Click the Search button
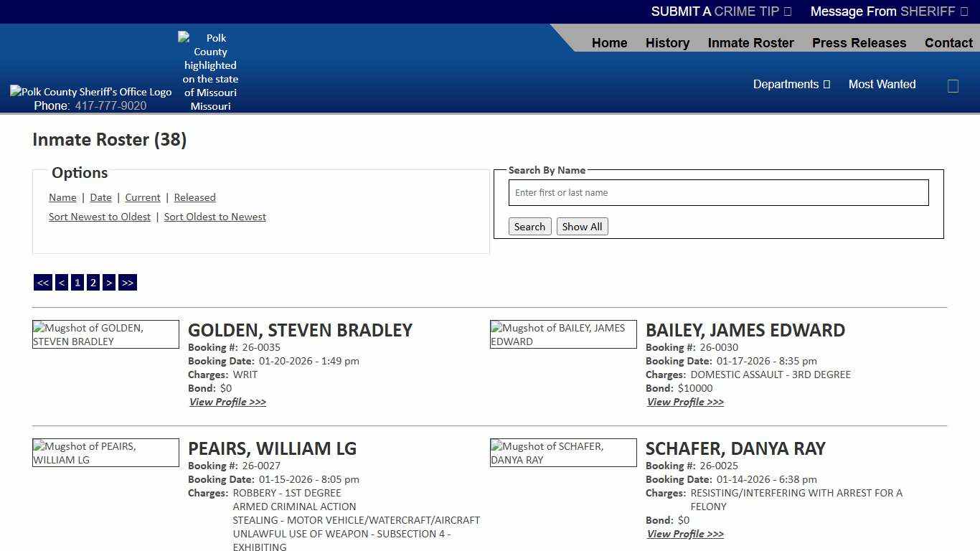The width and height of the screenshot is (980, 551). (529, 226)
